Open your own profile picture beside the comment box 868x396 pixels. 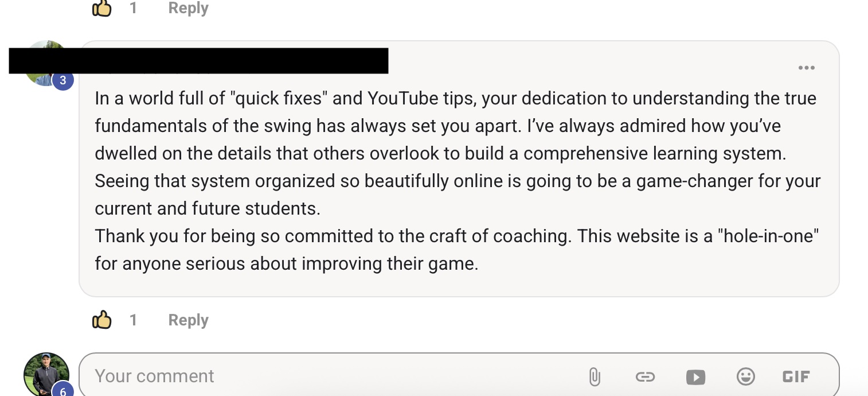click(x=45, y=373)
